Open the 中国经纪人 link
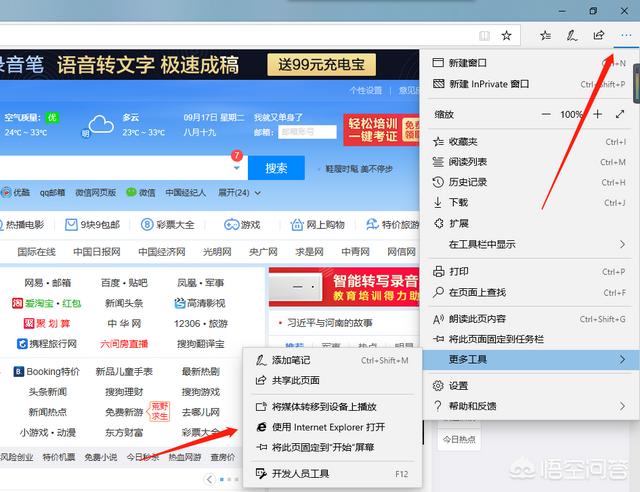The width and height of the screenshot is (640, 492). coord(186,192)
